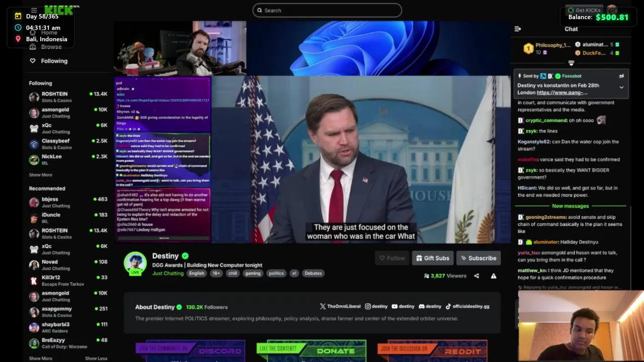Open officialdestiny.gg TikTok link

pos(467,306)
